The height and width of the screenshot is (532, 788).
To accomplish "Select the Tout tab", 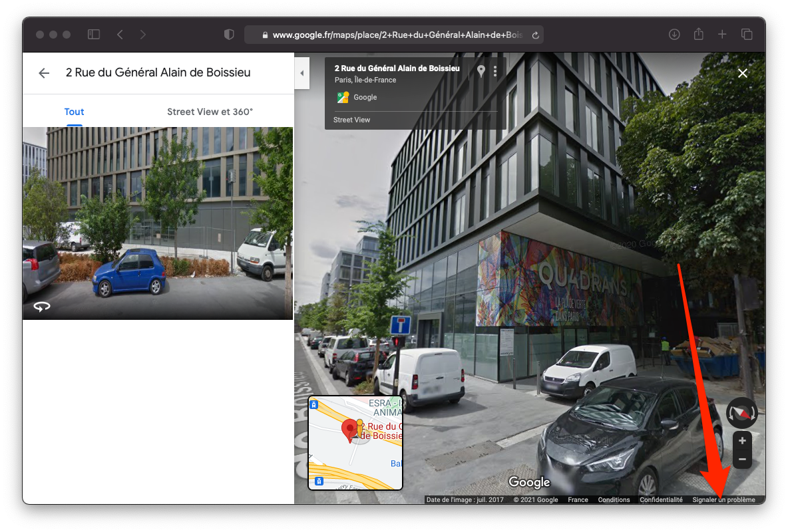I will point(74,112).
